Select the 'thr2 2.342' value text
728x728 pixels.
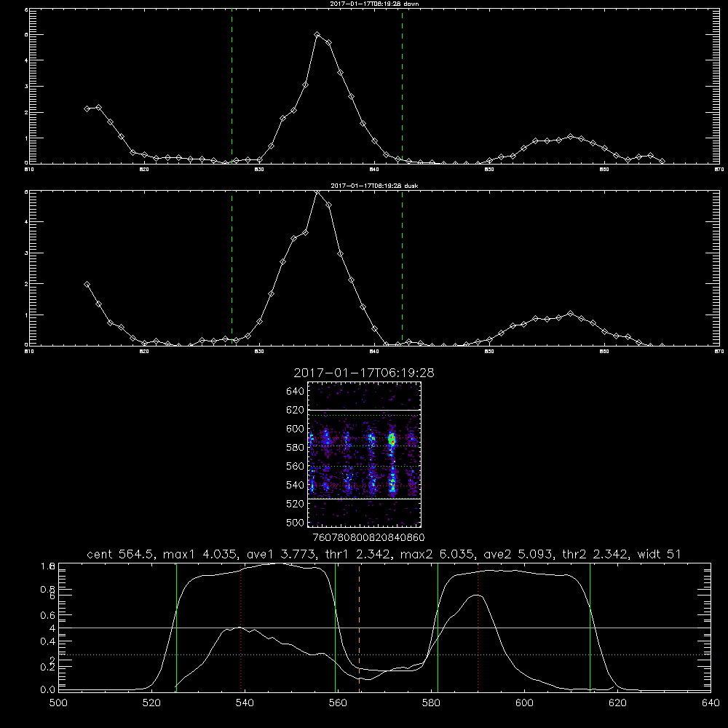(x=594, y=554)
